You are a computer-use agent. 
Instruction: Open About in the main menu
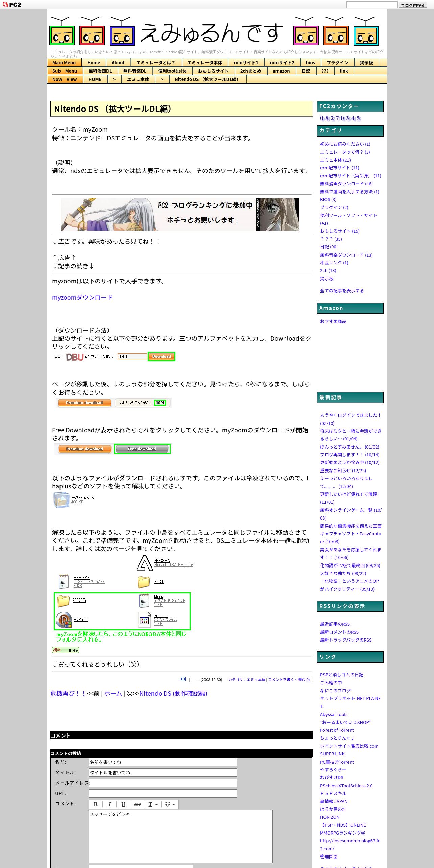118,63
